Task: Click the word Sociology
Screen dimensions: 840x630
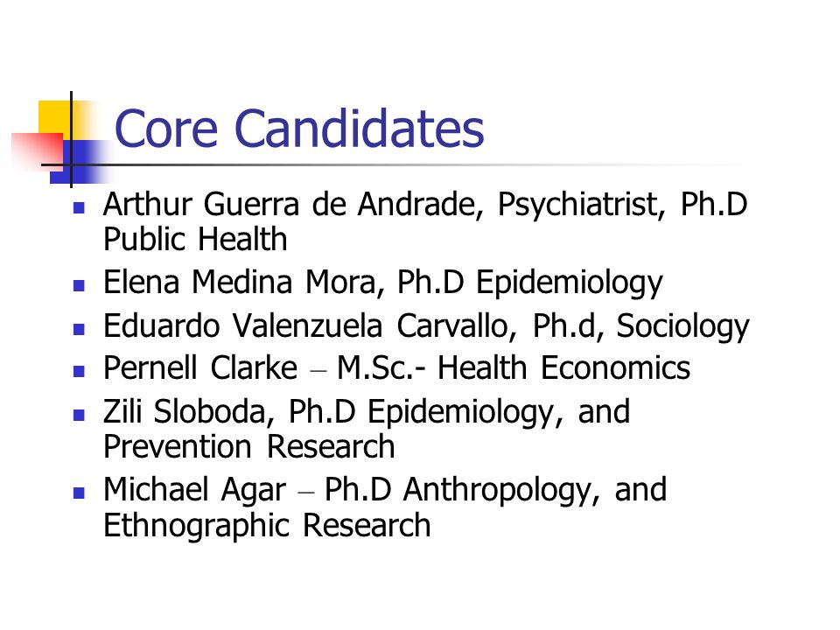Action: (682, 326)
